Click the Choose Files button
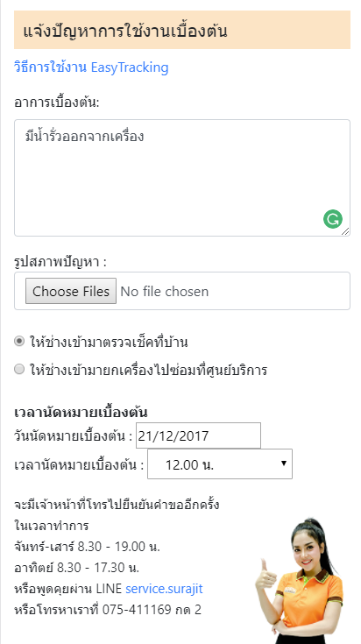The height and width of the screenshot is (644, 361). click(x=71, y=291)
